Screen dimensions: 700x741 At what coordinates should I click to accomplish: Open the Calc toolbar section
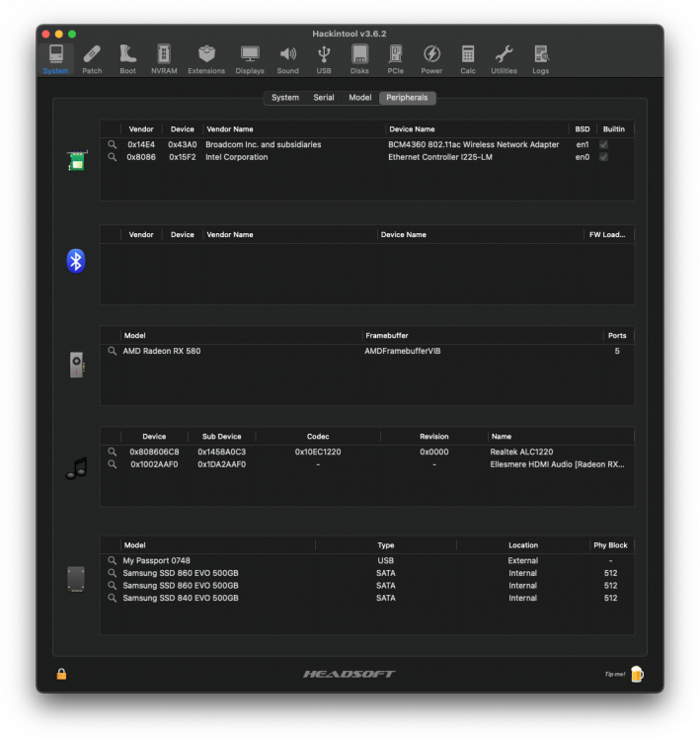(468, 59)
